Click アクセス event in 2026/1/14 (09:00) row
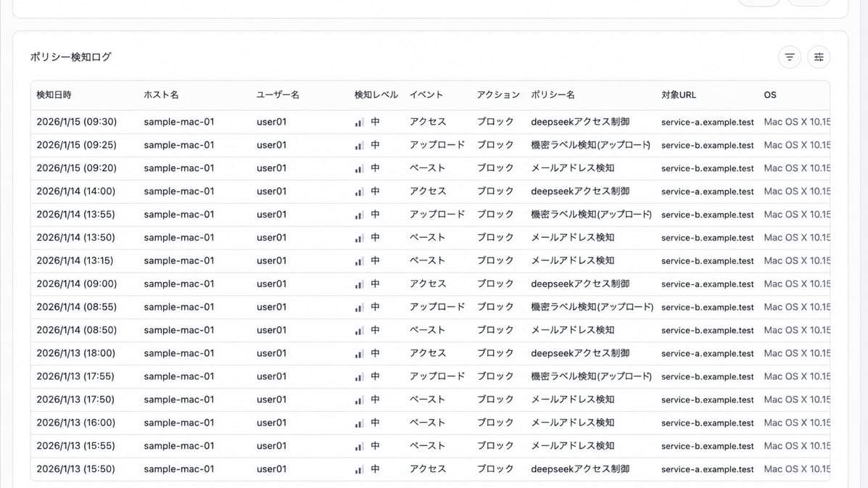Viewport: 868px width, 488px height. pyautogui.click(x=428, y=284)
